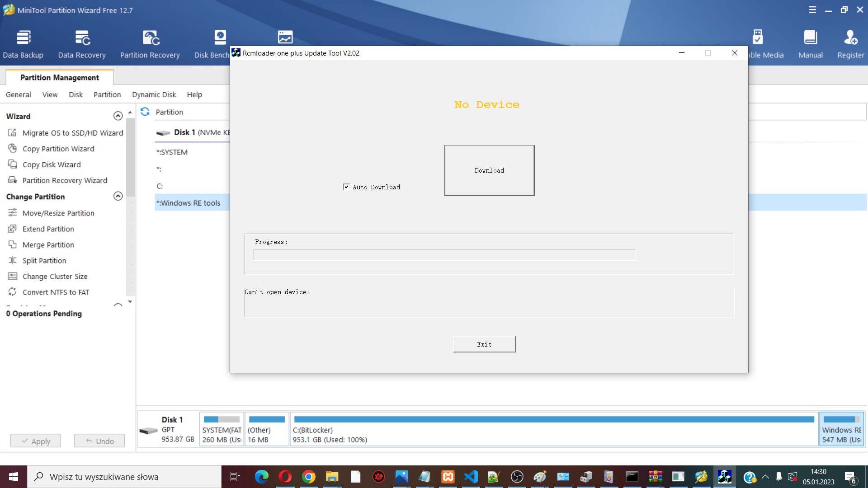Click taskbar clock showing 14:30

818,477
